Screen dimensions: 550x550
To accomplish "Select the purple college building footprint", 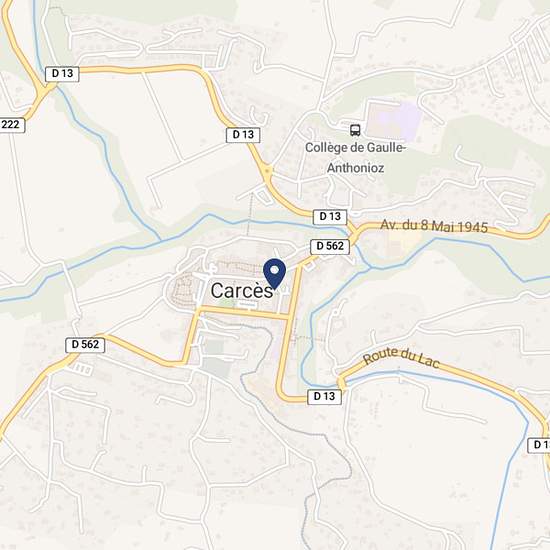I will point(394,119).
